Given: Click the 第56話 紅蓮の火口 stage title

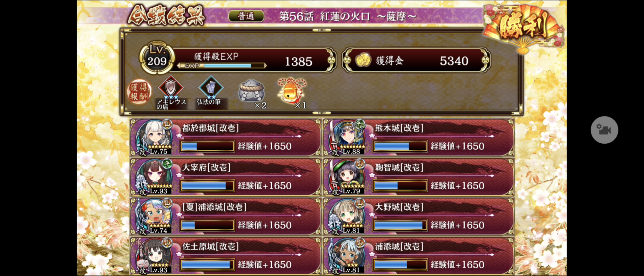Looking at the screenshot, I should pyautogui.click(x=348, y=17).
